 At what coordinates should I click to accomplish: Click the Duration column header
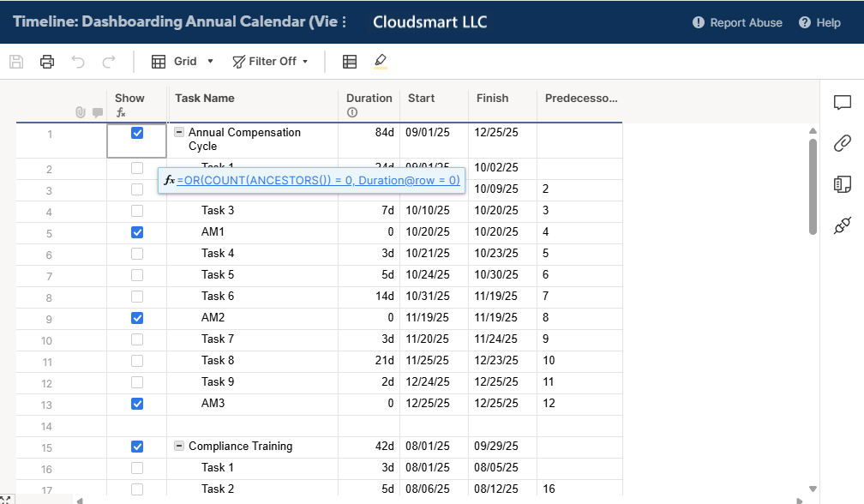369,99
